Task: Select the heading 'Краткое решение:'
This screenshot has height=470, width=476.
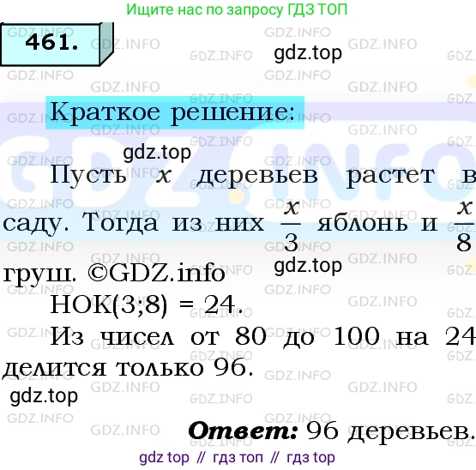Action: tap(175, 112)
